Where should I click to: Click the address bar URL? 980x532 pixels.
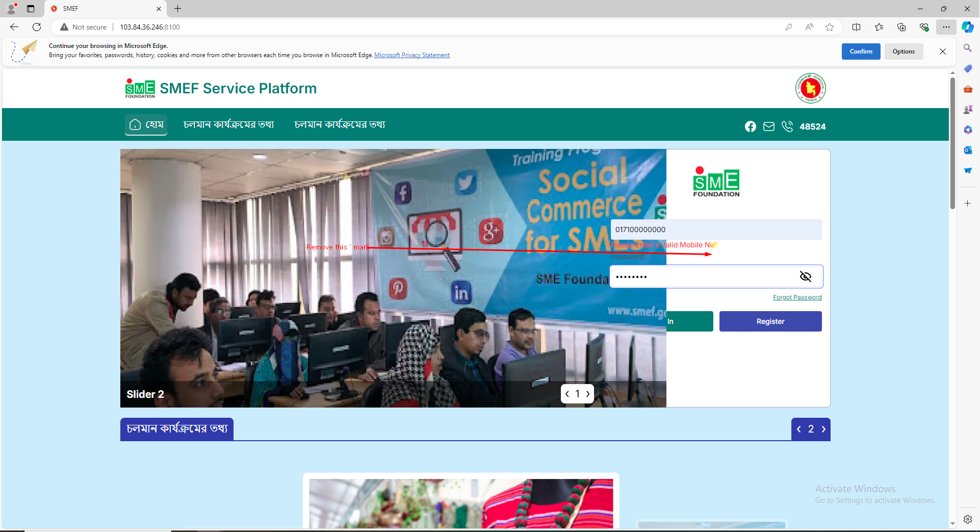pyautogui.click(x=150, y=27)
